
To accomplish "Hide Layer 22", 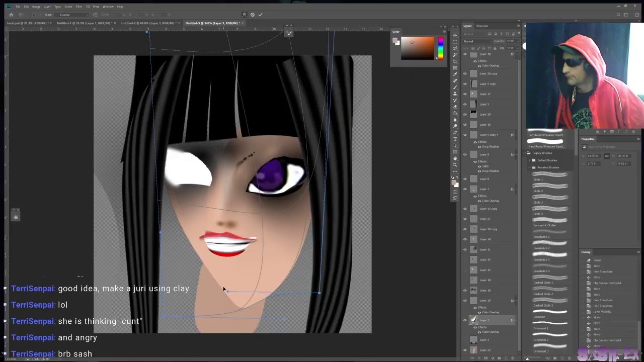I will click(x=465, y=350).
